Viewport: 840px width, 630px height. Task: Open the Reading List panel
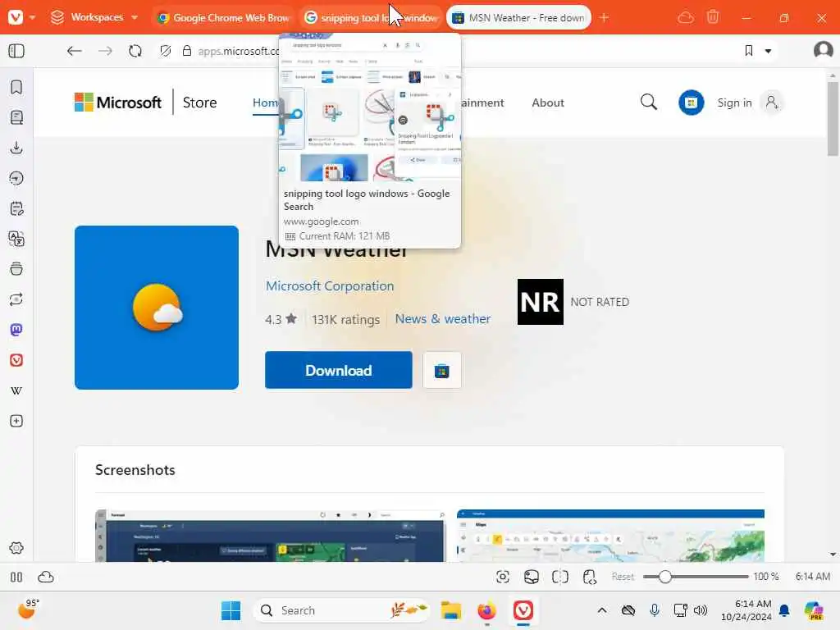[16, 117]
